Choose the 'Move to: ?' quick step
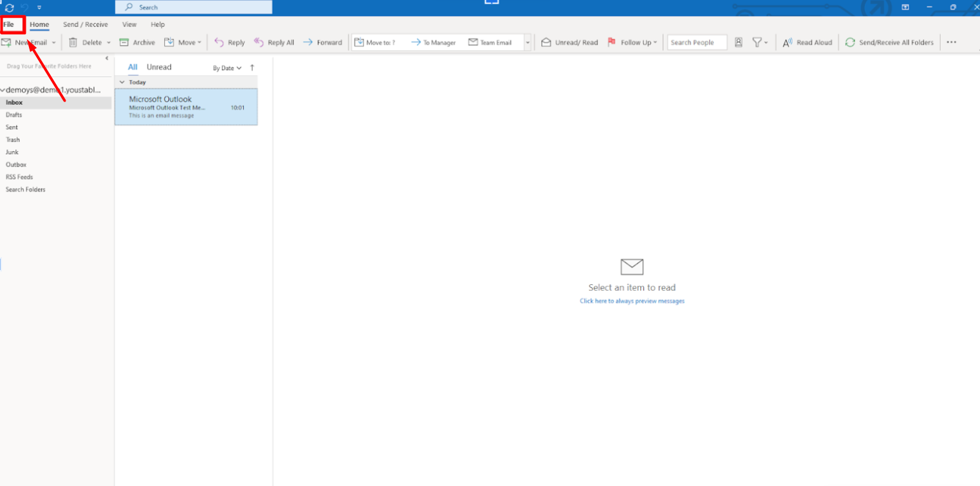Screen dimensions: 980x486 point(374,42)
